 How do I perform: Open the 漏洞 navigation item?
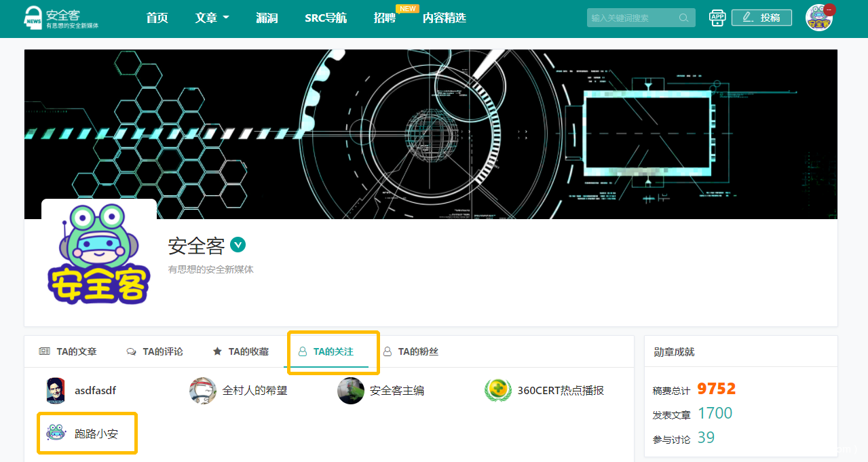click(x=267, y=18)
